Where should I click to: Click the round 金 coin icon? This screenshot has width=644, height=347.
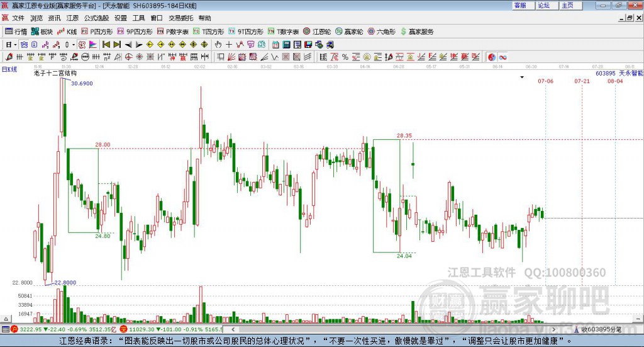367,57
